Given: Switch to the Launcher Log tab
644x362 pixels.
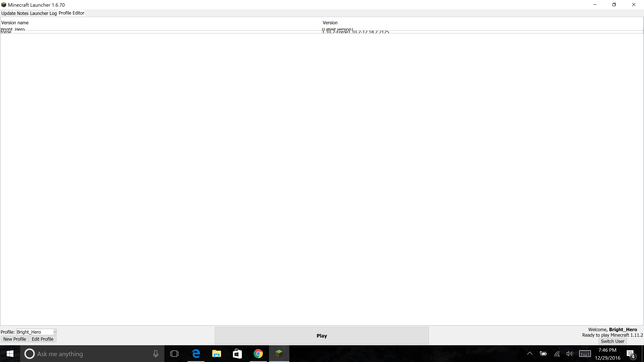Looking at the screenshot, I should click(x=43, y=13).
